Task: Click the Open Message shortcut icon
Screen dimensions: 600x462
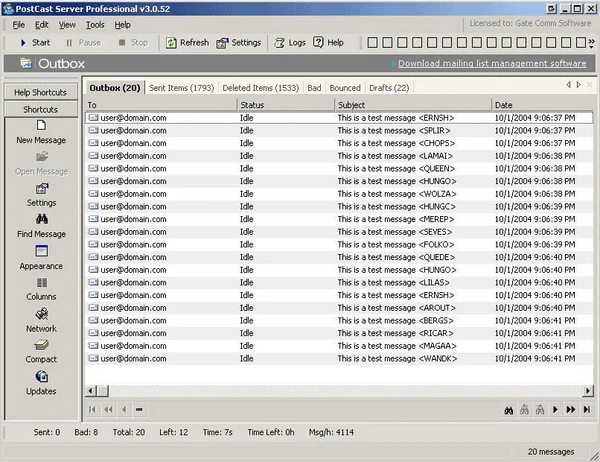Action: 42,157
